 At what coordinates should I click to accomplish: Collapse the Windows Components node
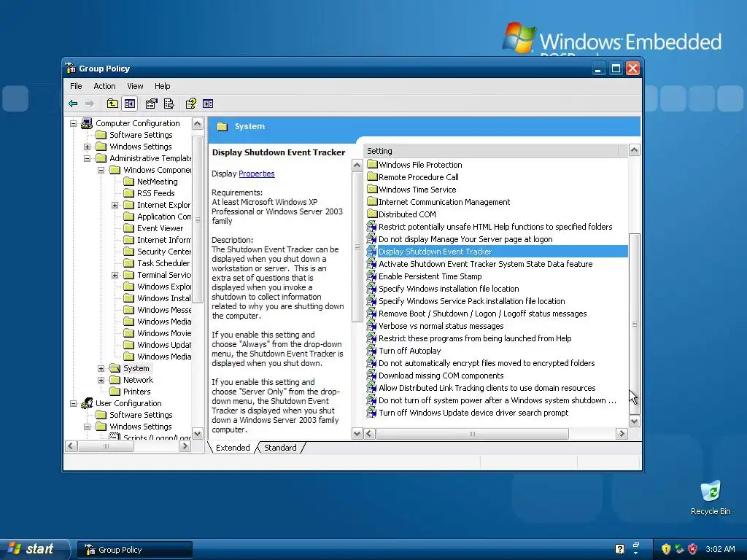click(101, 170)
